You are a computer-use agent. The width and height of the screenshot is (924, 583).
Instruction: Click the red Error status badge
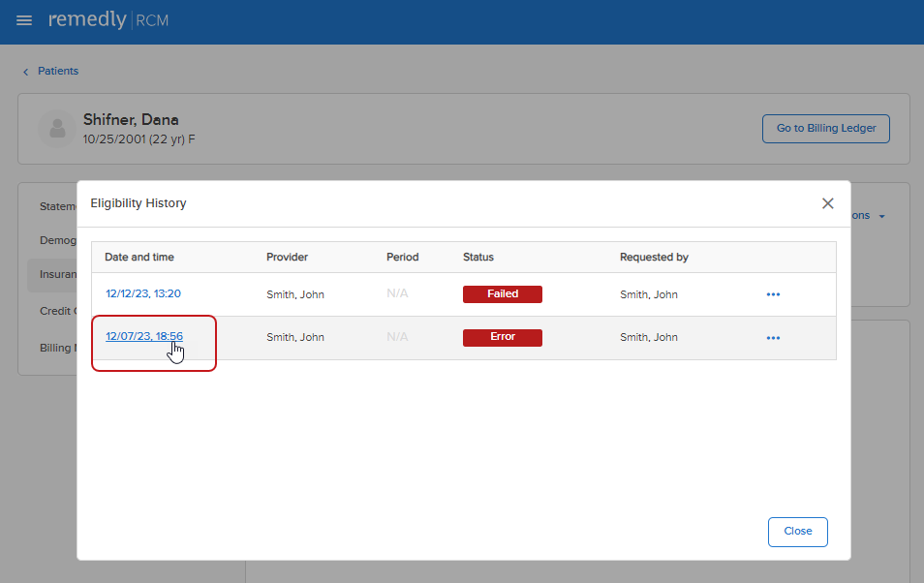click(x=502, y=338)
